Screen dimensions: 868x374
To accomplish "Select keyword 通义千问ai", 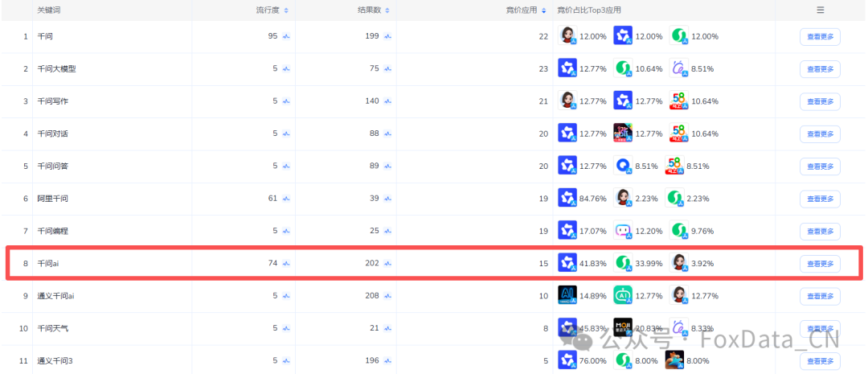I will pos(56,296).
